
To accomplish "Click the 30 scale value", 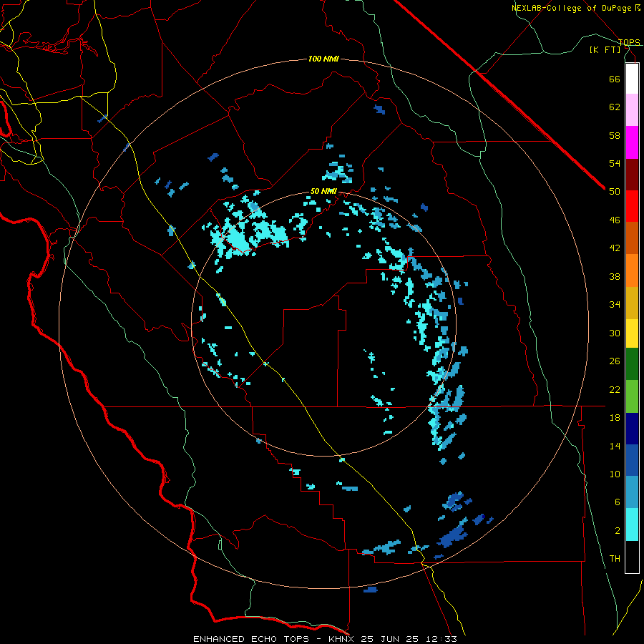I will click(615, 333).
